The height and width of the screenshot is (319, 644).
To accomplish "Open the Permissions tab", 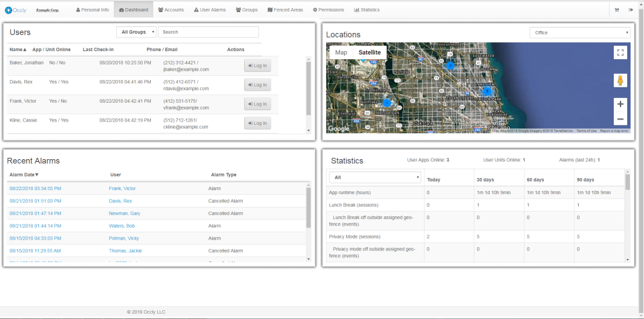I will (328, 10).
